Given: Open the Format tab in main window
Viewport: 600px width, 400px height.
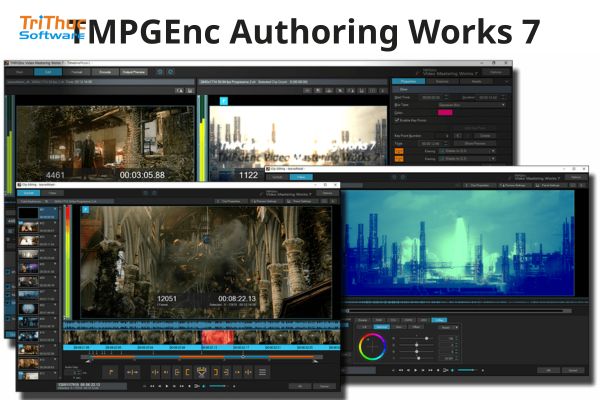Looking at the screenshot, I should (x=77, y=72).
